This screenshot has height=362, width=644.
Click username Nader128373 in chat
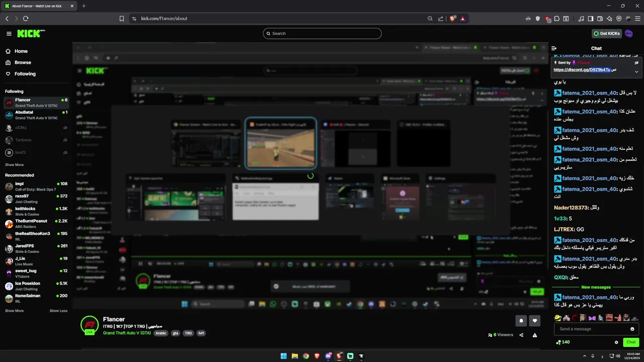coord(571,208)
